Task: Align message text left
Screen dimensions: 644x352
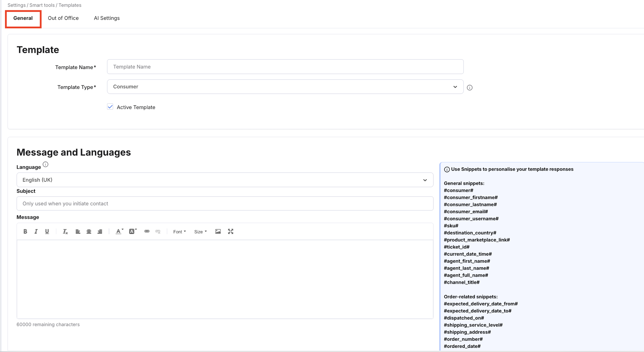Action: pyautogui.click(x=78, y=231)
